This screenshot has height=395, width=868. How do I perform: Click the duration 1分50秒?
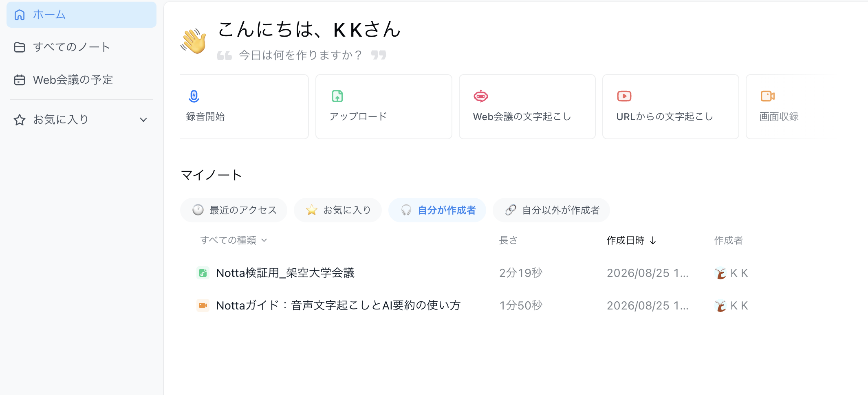pyautogui.click(x=521, y=305)
